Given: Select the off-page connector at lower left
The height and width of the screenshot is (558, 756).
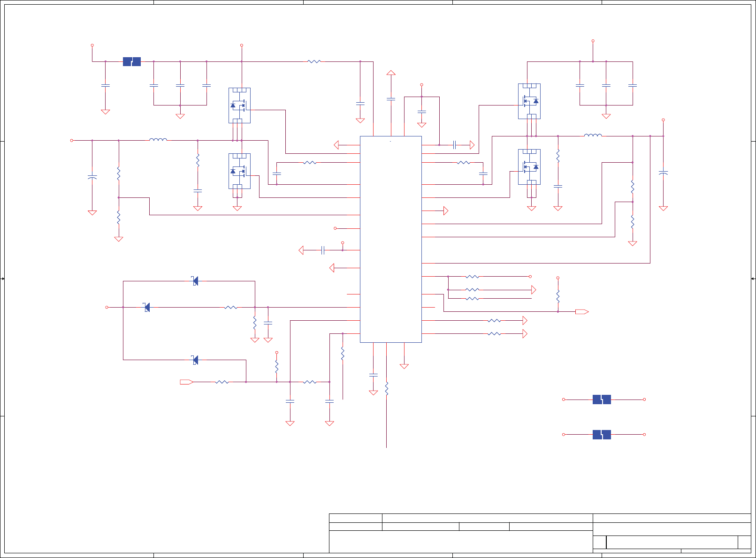Looking at the screenshot, I should (187, 382).
